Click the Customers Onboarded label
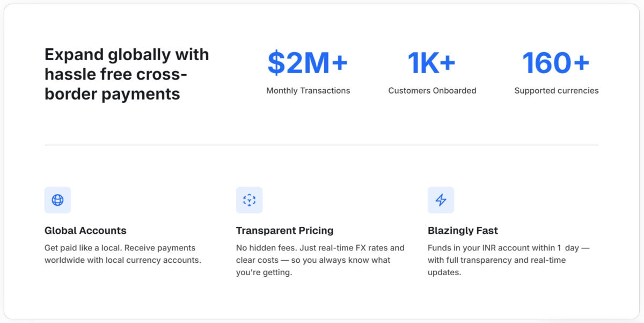 432,90
